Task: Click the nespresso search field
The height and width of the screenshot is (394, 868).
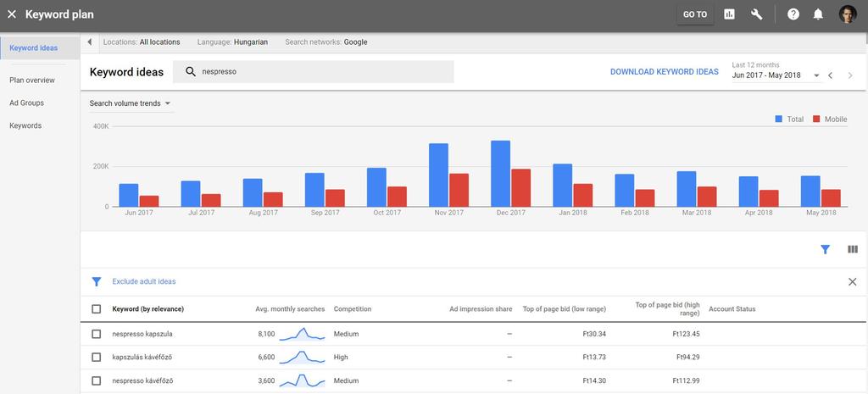Action: point(314,72)
